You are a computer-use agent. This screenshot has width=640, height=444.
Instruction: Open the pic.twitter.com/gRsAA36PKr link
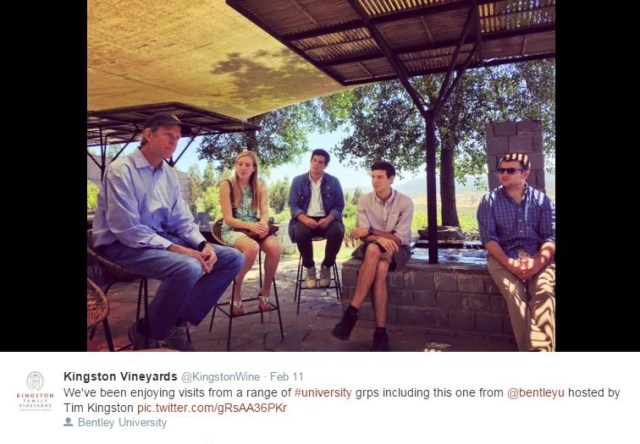(x=212, y=408)
